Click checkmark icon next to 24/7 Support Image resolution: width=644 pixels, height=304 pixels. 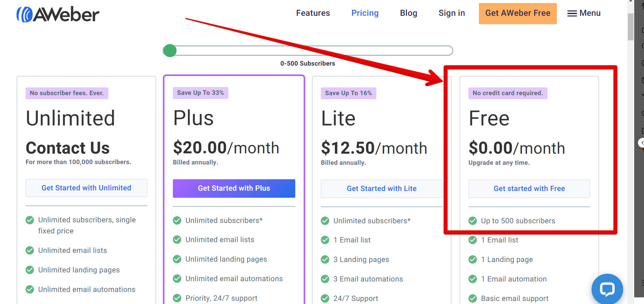[325, 299]
